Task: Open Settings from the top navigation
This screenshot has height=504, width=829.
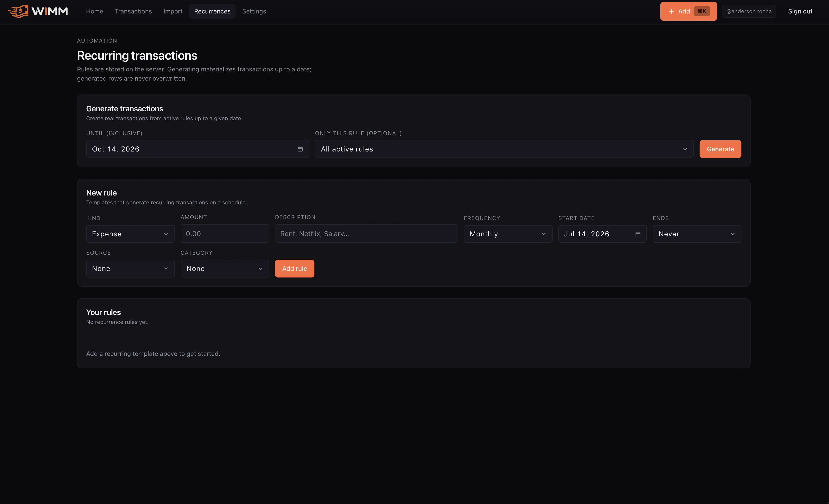Action: [254, 11]
